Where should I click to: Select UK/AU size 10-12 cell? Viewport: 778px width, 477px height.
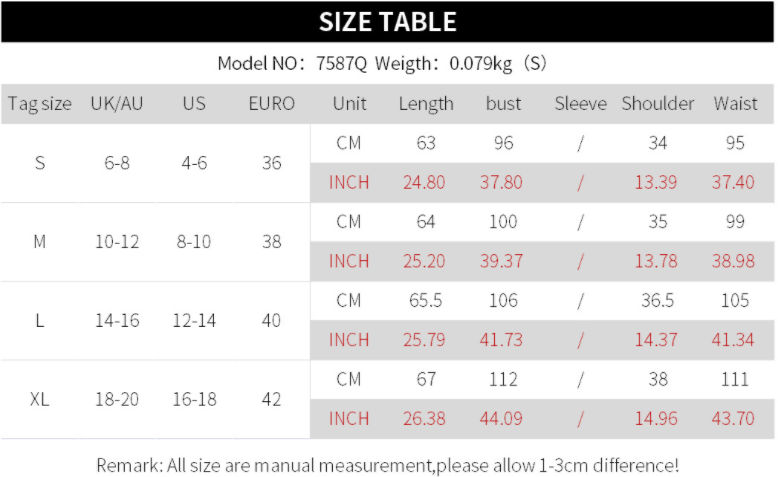click(x=117, y=242)
